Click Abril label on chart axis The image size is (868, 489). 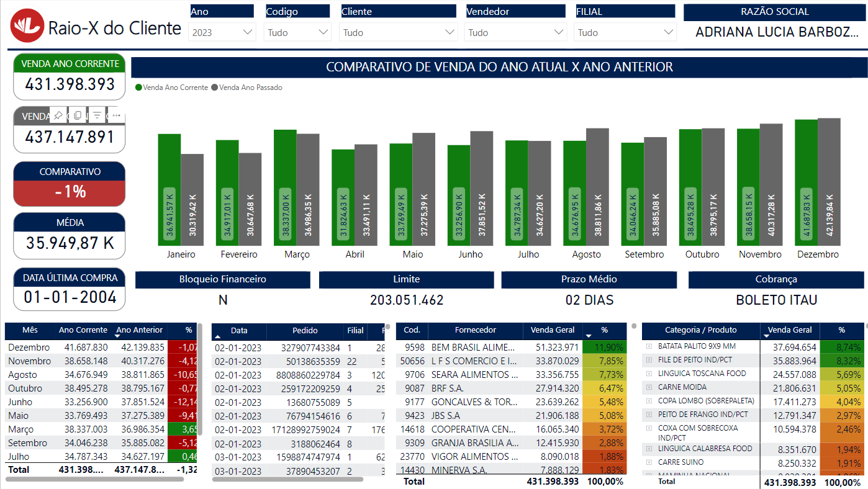[355, 254]
